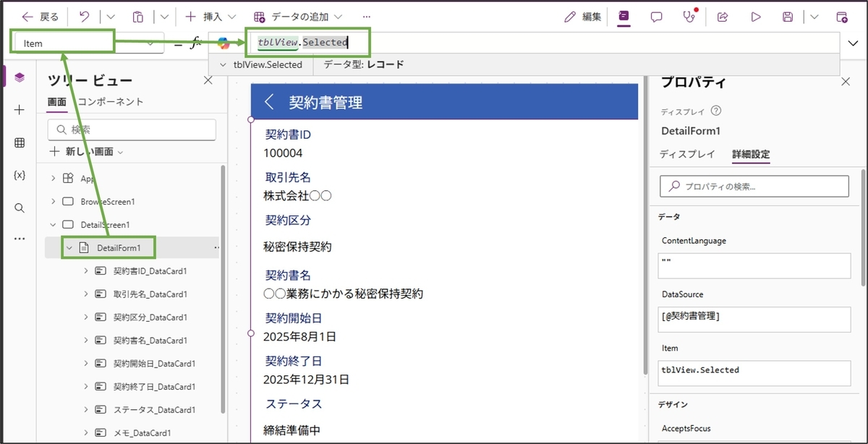Open the Data table icon in sidebar
868x444 pixels.
point(20,142)
